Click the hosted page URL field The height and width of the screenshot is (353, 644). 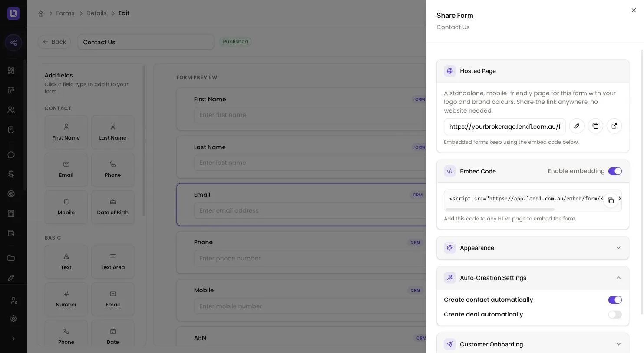coord(505,127)
